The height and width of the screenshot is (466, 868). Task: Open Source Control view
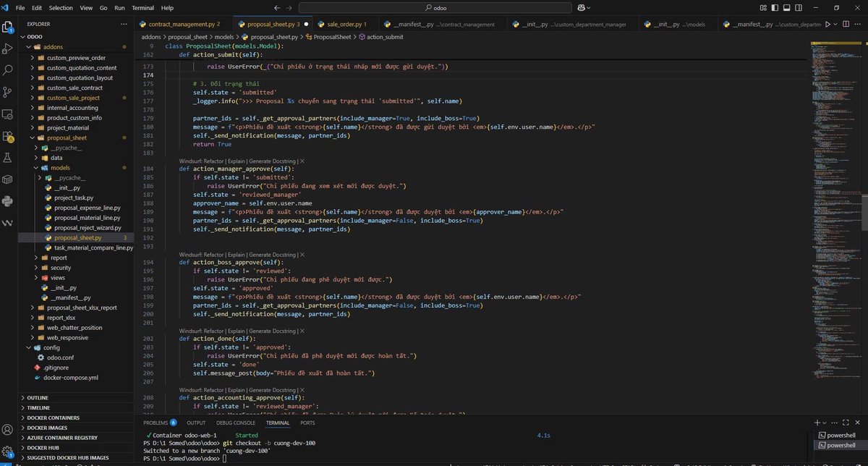click(x=9, y=92)
